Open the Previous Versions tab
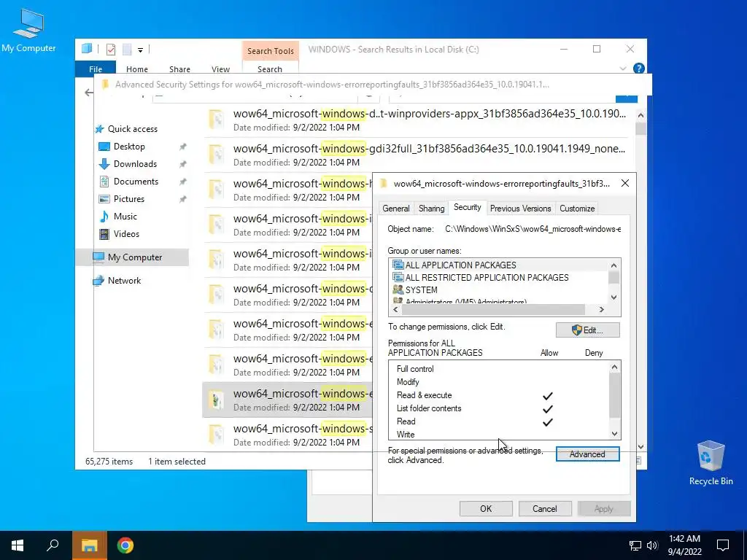 [520, 209]
